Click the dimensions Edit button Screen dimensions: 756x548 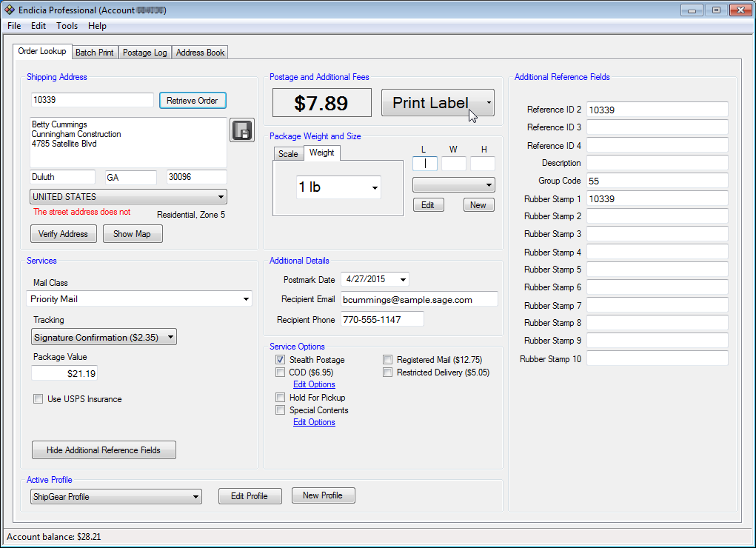pos(428,204)
